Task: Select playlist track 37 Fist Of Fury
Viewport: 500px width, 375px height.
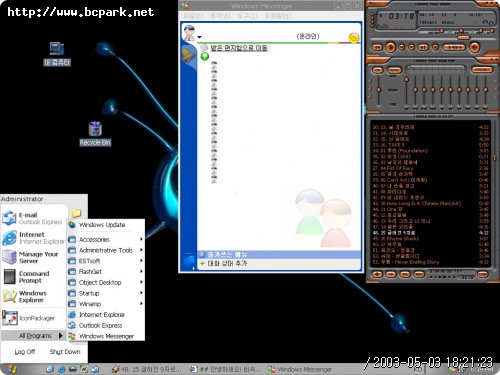Action: 430,168
